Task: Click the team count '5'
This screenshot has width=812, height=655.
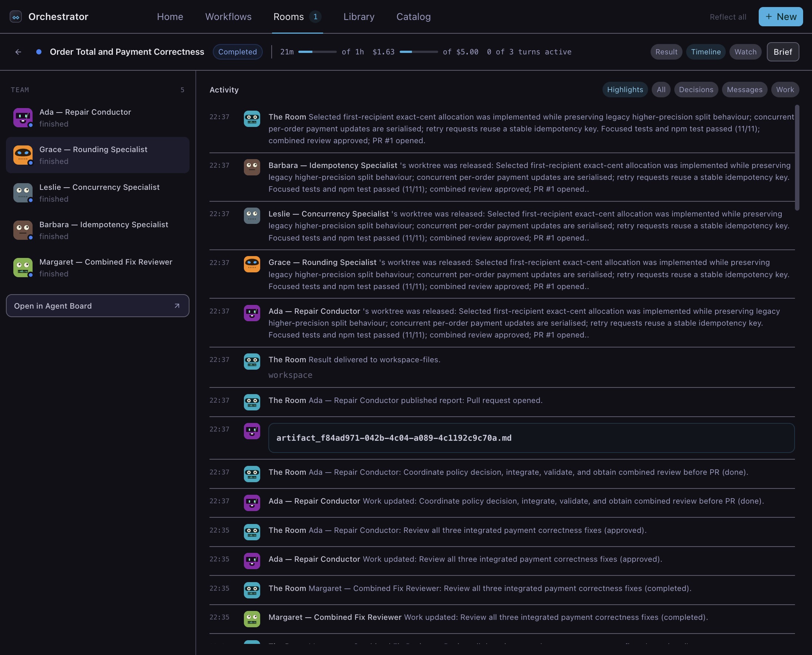Action: click(182, 90)
